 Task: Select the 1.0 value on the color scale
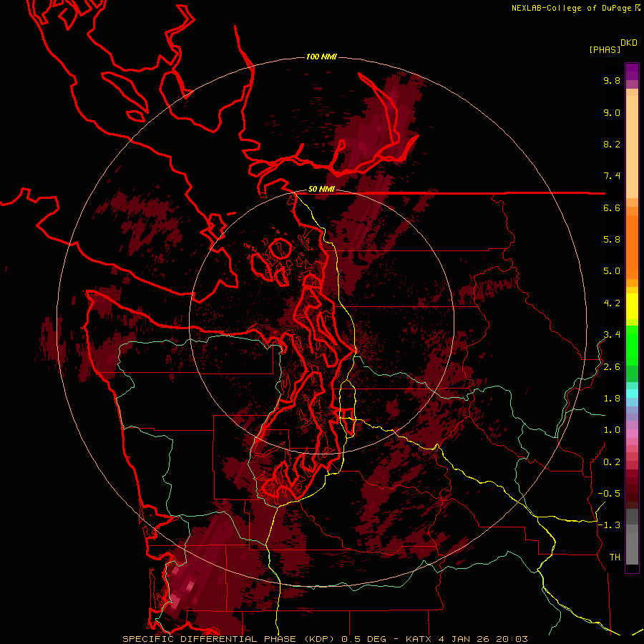pyautogui.click(x=612, y=430)
